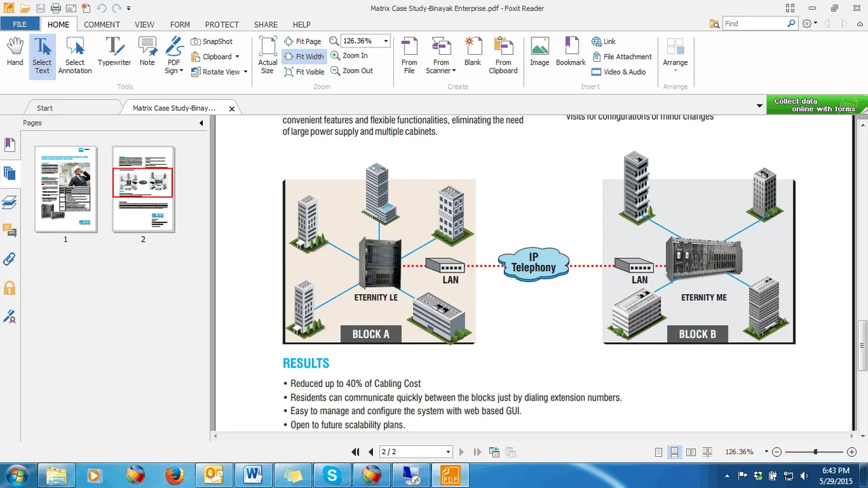The image size is (868, 488).
Task: Switch to the VIEW ribbon tab
Action: pyautogui.click(x=144, y=24)
